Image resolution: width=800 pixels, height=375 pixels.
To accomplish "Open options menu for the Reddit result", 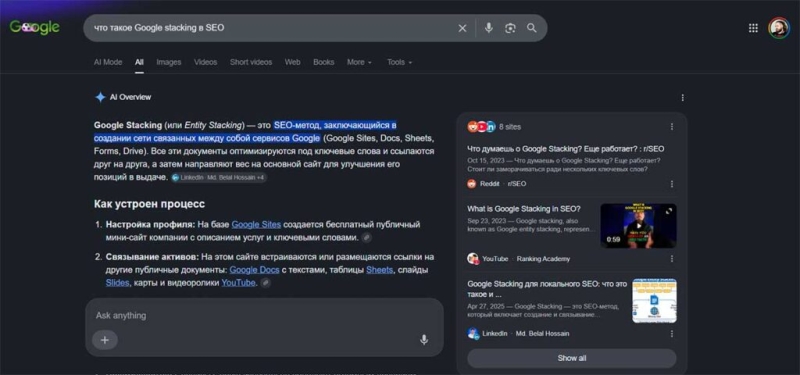I will 671,184.
